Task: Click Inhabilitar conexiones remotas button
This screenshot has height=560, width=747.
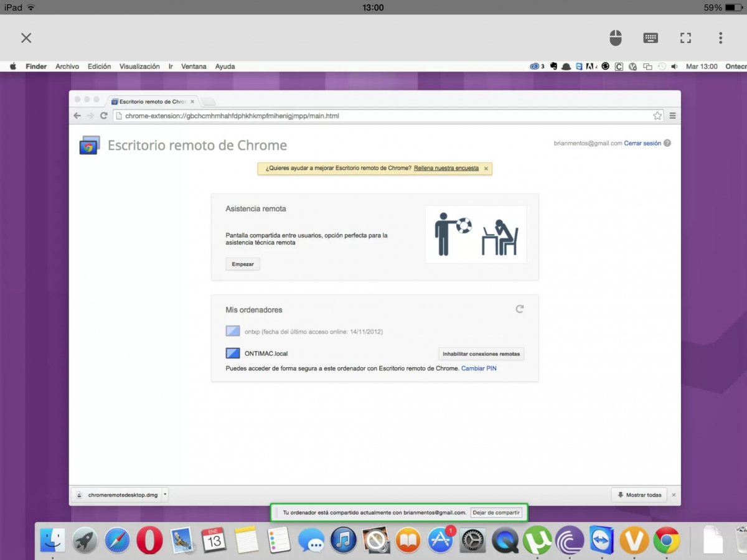Action: (481, 353)
